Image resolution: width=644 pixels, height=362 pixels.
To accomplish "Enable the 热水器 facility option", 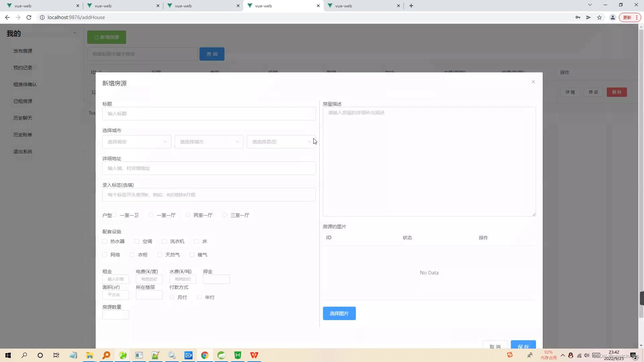I will [104, 241].
